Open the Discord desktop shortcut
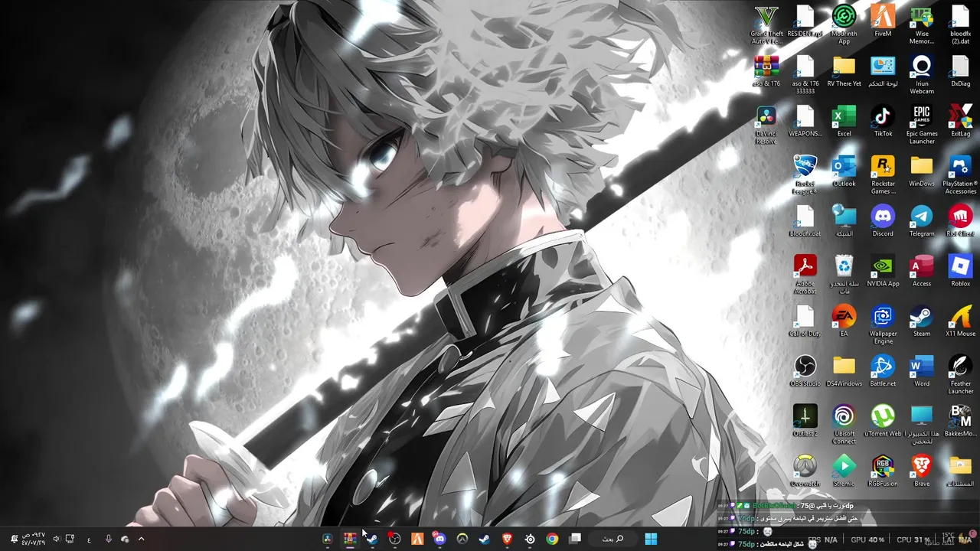The height and width of the screenshot is (551, 980). click(883, 222)
